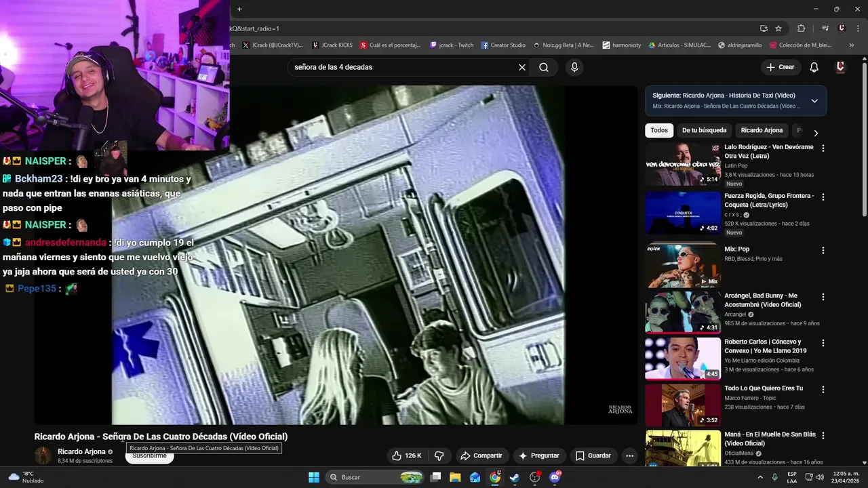Open Steam from the taskbar
The height and width of the screenshot is (488, 868).
(515, 477)
